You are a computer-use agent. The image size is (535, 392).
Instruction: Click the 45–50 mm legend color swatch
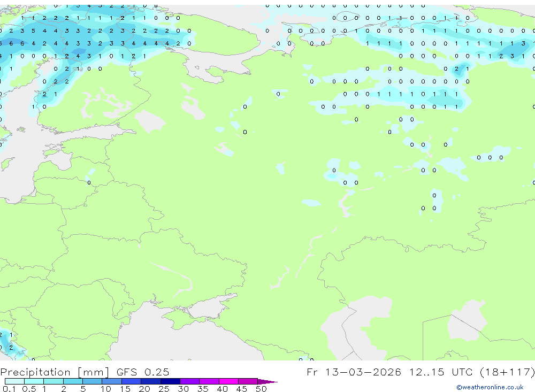point(248,381)
